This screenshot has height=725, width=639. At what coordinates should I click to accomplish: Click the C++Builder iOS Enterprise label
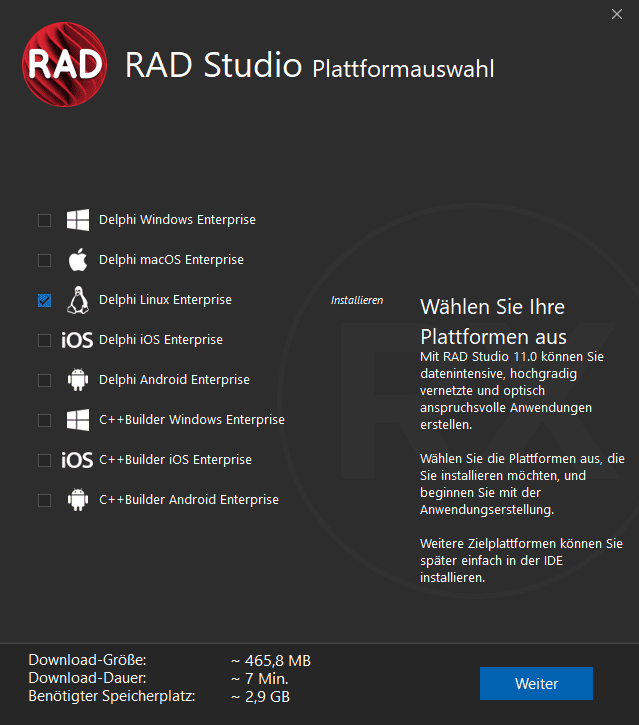(x=175, y=460)
